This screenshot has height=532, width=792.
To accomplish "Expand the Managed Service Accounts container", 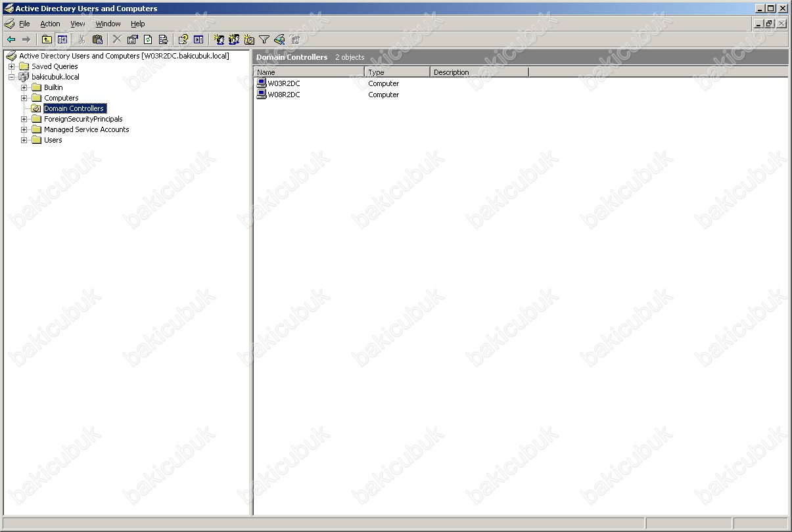I will click(x=24, y=129).
